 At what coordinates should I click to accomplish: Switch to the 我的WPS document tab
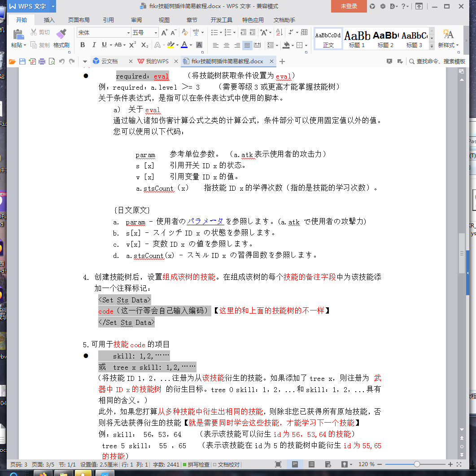157,61
